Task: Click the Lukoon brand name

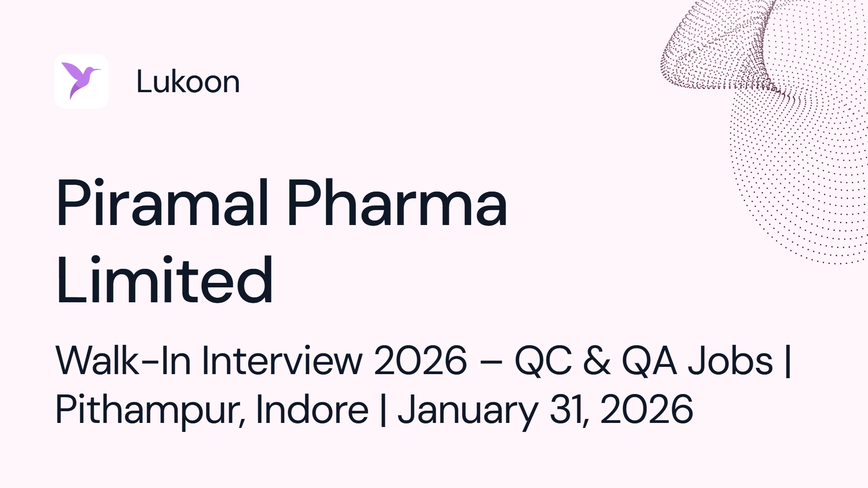Action: [x=188, y=82]
